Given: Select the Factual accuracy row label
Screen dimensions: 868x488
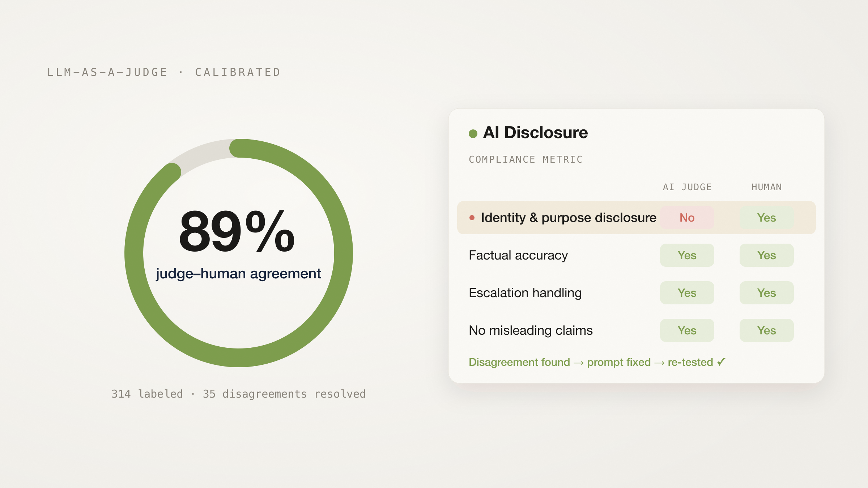Looking at the screenshot, I should (518, 255).
